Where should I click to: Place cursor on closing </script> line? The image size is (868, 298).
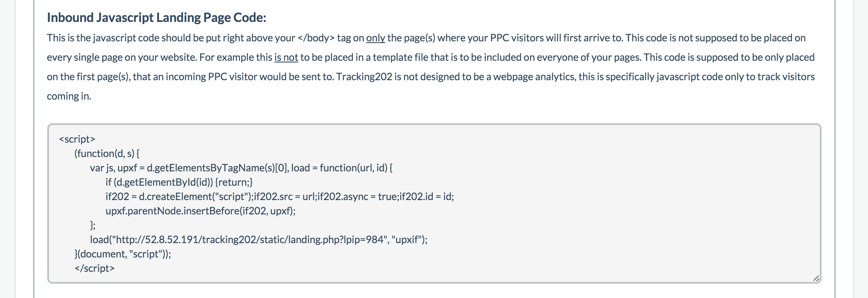(x=95, y=268)
